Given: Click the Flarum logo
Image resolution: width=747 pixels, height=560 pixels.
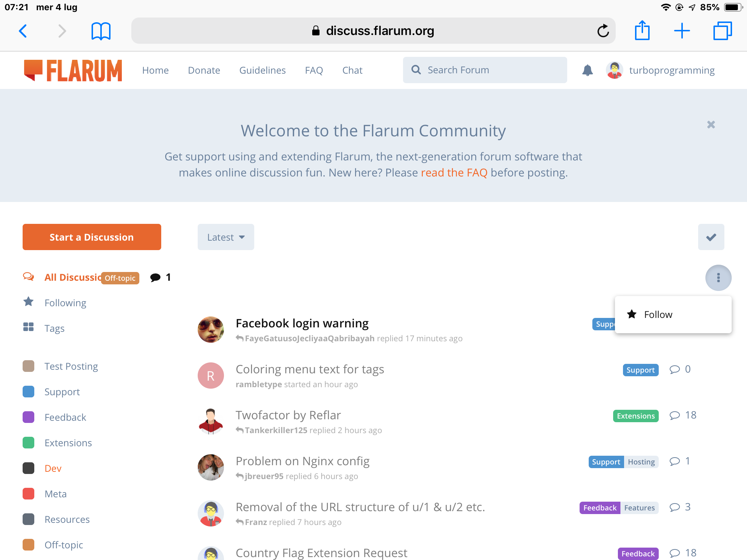Looking at the screenshot, I should point(73,70).
